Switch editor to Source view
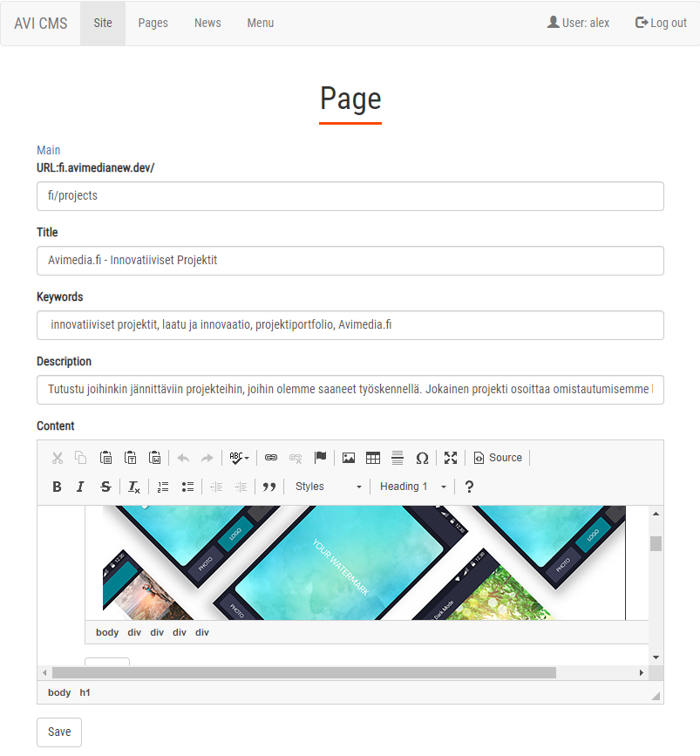700x756 pixels. (x=498, y=457)
